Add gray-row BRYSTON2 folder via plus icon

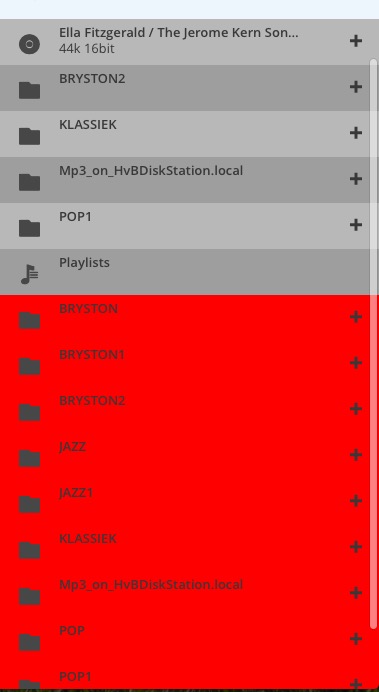click(356, 87)
